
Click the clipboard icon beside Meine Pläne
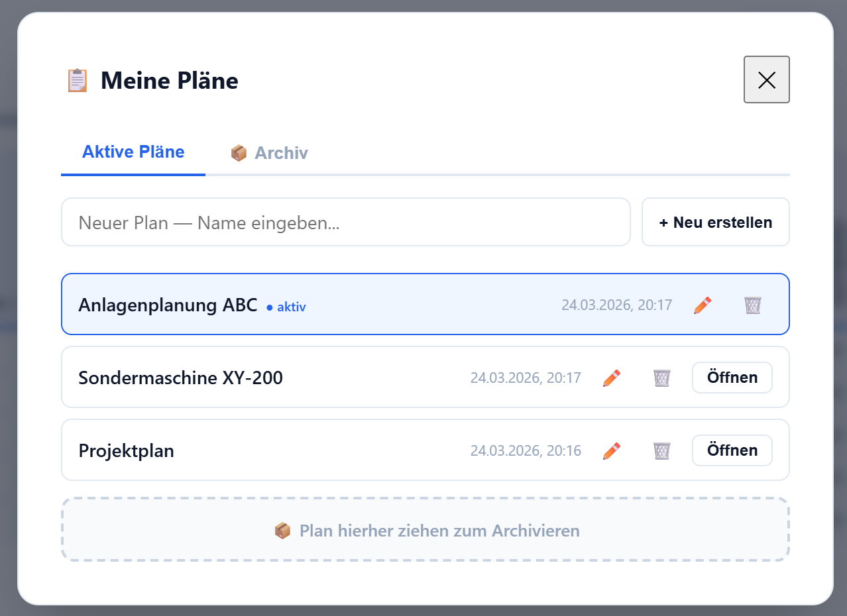(x=77, y=80)
